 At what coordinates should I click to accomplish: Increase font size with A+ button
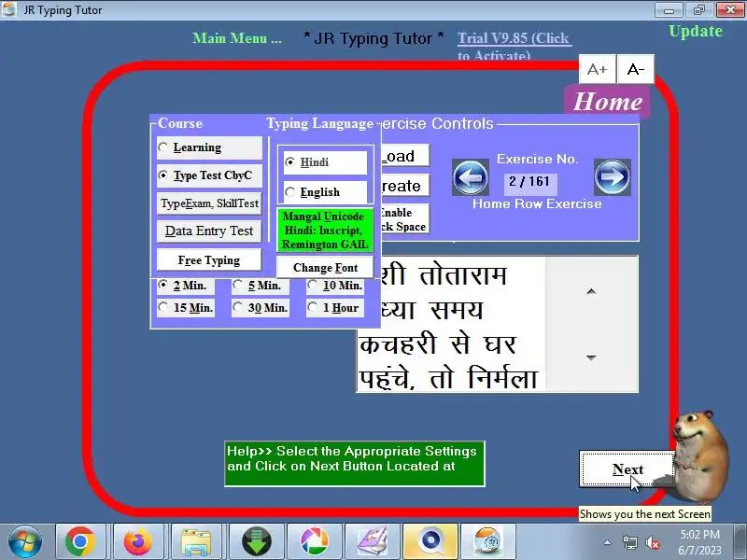(598, 69)
